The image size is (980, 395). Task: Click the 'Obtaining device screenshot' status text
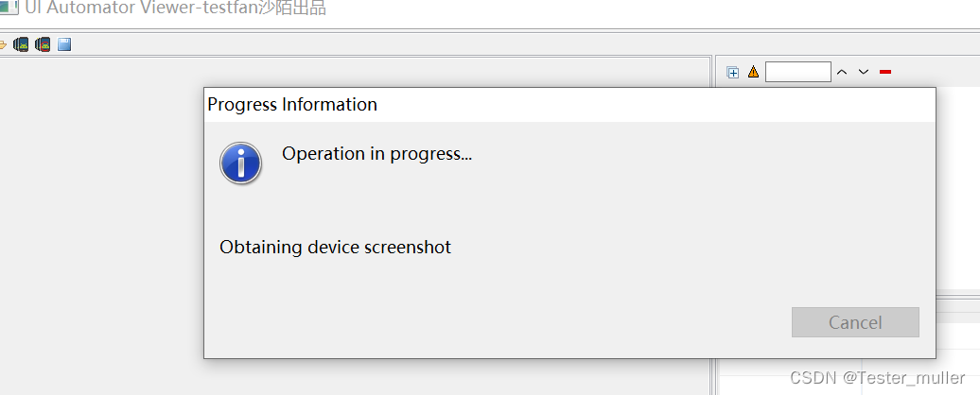(x=335, y=247)
